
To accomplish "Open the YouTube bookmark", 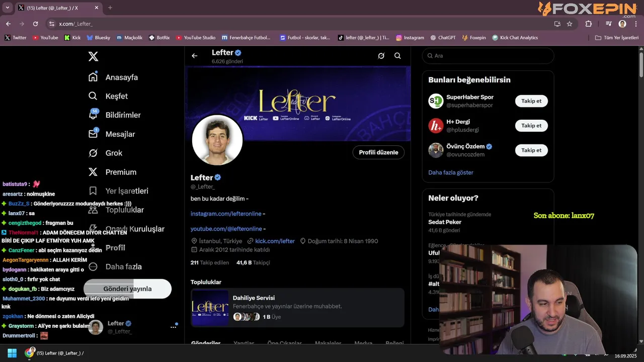I will coord(45,38).
